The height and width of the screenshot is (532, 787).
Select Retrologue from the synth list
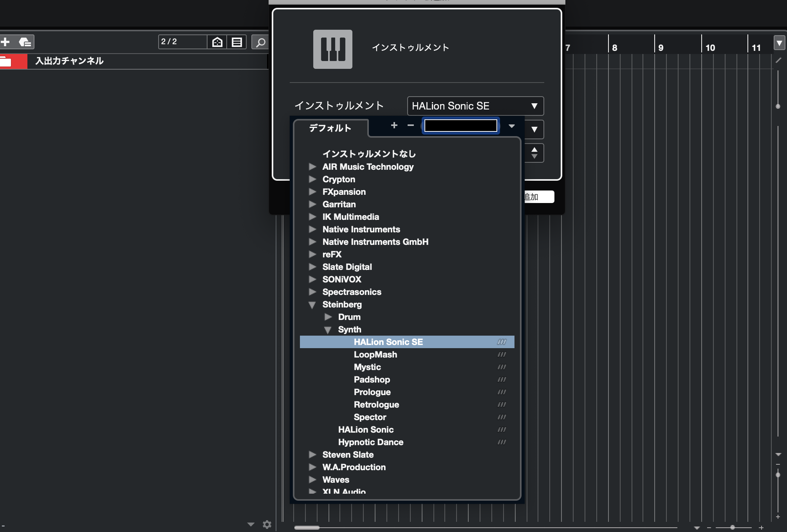[376, 404]
